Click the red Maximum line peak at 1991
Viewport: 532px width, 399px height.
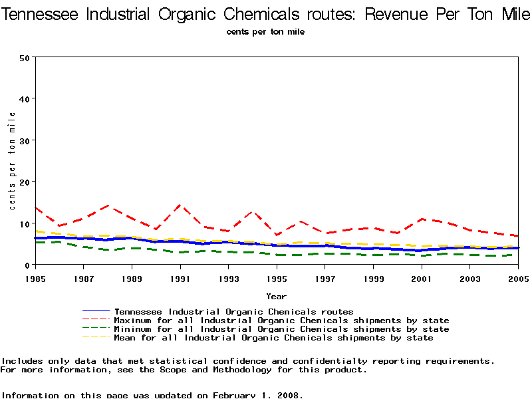click(180, 205)
